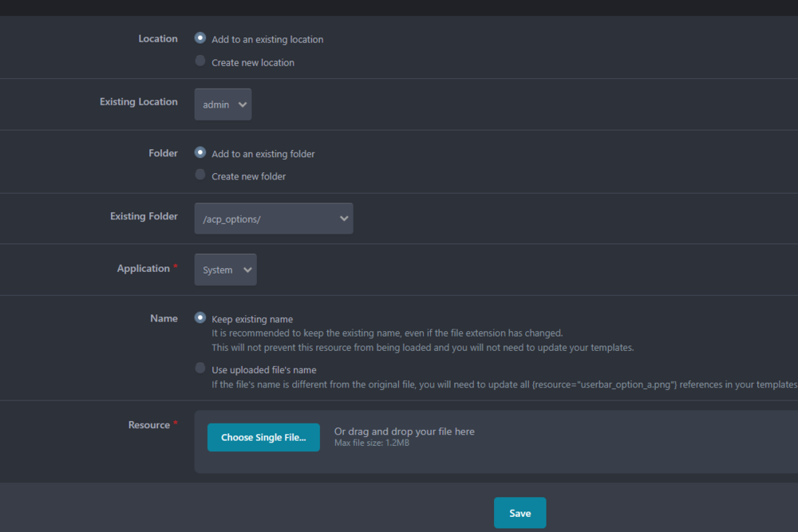The width and height of the screenshot is (798, 532).
Task: Click the 'Resource' required field label
Action: [149, 425]
